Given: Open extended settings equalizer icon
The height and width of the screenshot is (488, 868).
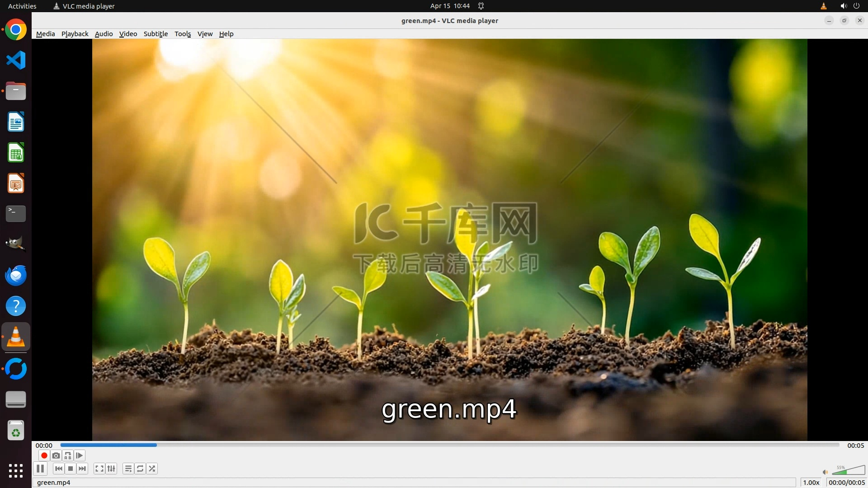Looking at the screenshot, I should (x=111, y=469).
